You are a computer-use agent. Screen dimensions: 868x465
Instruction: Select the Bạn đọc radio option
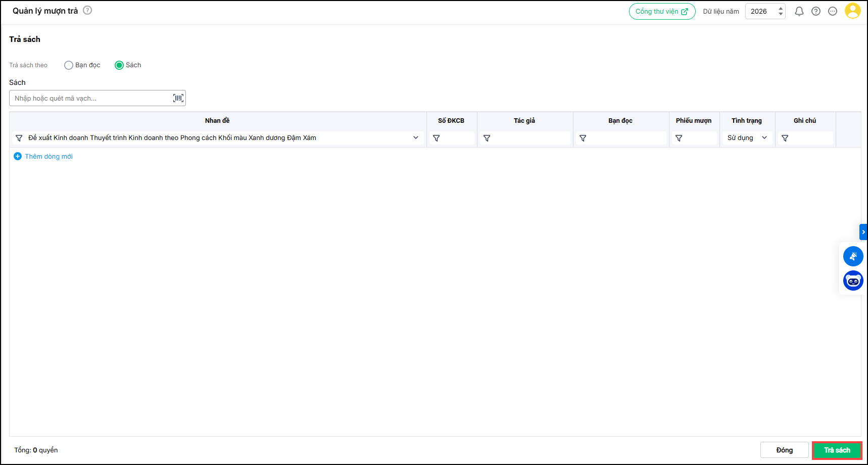pyautogui.click(x=69, y=65)
